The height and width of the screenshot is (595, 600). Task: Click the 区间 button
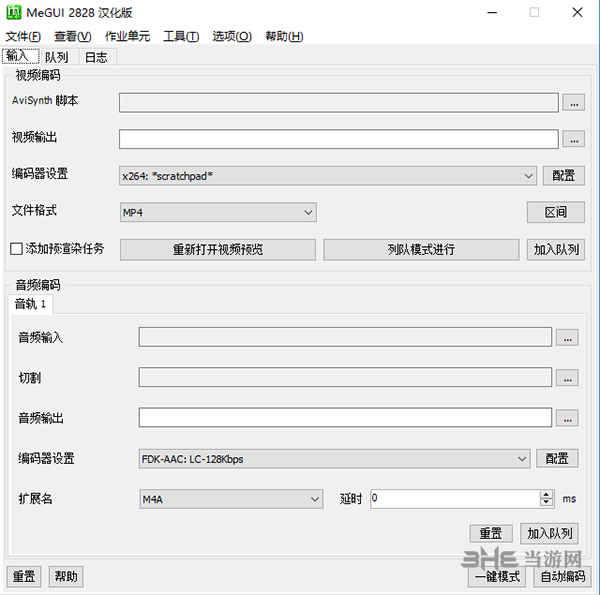tap(556, 212)
